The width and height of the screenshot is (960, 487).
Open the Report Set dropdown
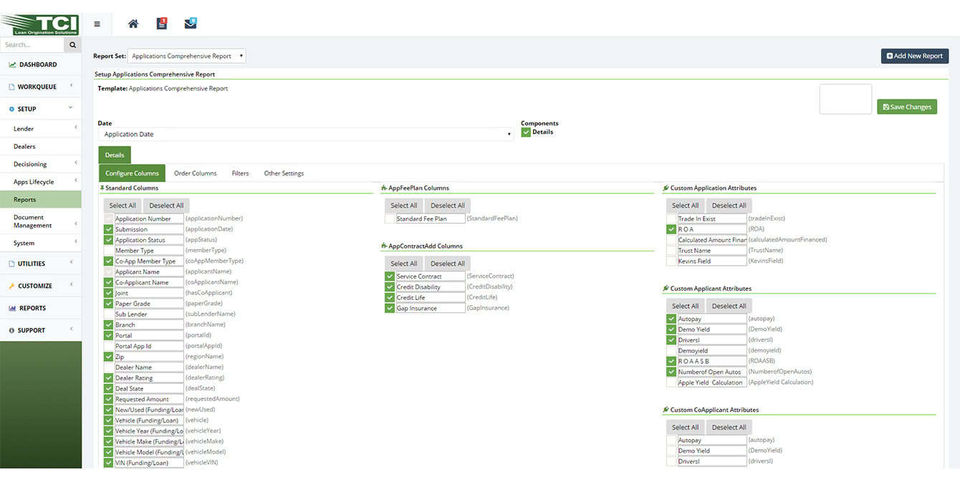[187, 56]
